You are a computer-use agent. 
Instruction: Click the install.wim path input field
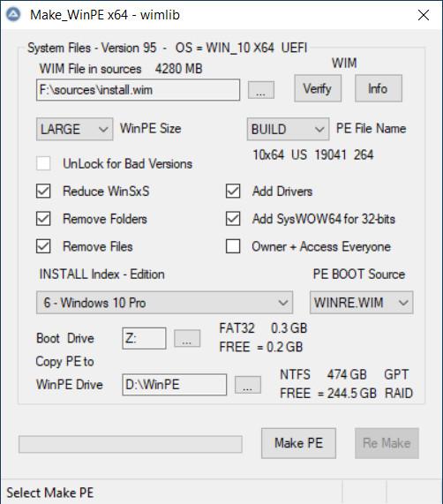point(139,90)
